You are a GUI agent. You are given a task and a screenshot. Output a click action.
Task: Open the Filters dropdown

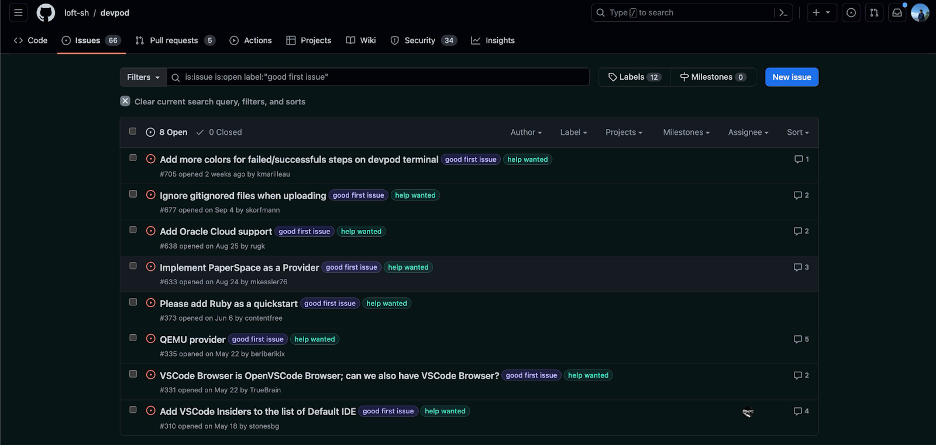pos(143,77)
